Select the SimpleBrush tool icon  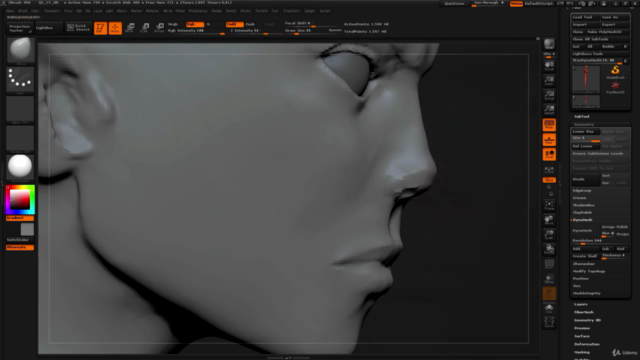pyautogui.click(x=615, y=72)
